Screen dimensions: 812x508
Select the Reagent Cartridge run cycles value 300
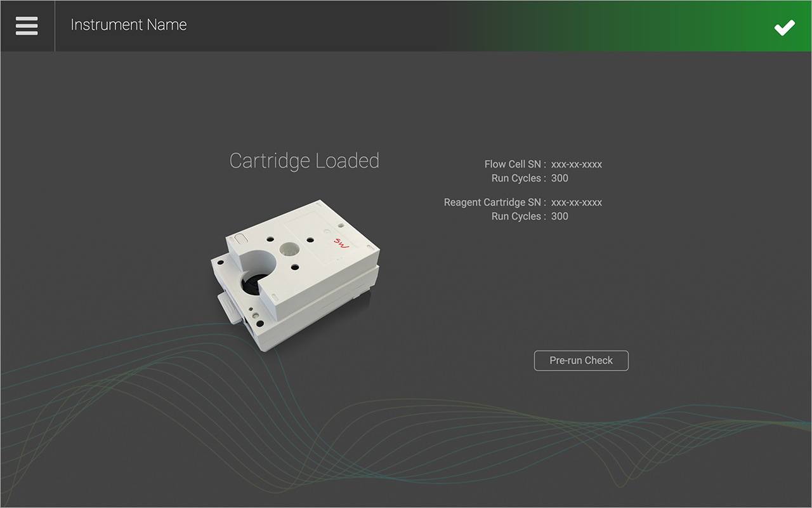pyautogui.click(x=560, y=217)
